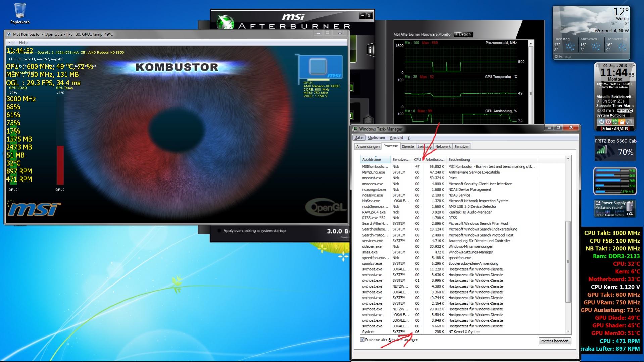This screenshot has height=362, width=644.
Task: Click 'Wuppertal, NRW' location in weather gadget
Action: point(611,31)
